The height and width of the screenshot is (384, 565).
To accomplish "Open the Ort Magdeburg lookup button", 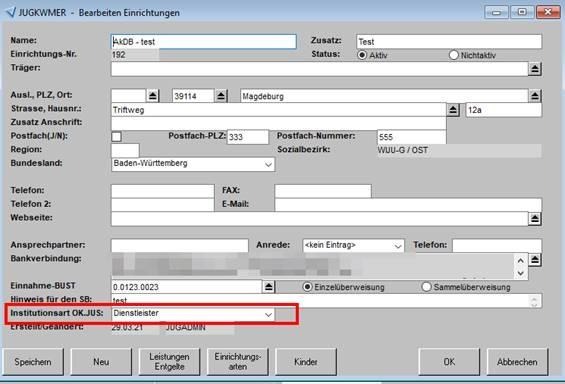I will tap(535, 96).
